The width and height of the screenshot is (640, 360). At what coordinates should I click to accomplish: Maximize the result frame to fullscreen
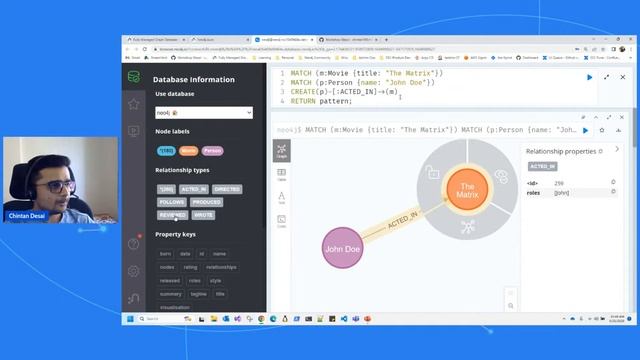tap(609, 117)
